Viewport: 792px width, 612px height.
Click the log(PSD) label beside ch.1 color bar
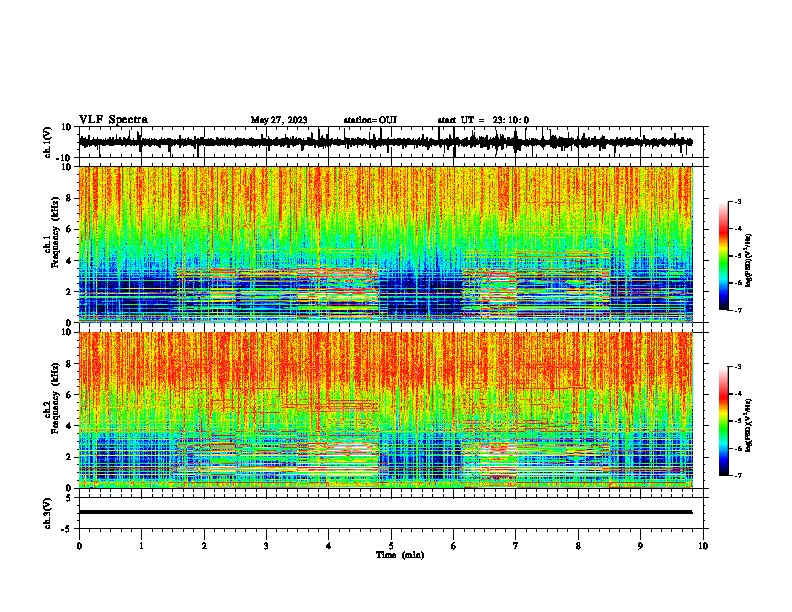749,260
